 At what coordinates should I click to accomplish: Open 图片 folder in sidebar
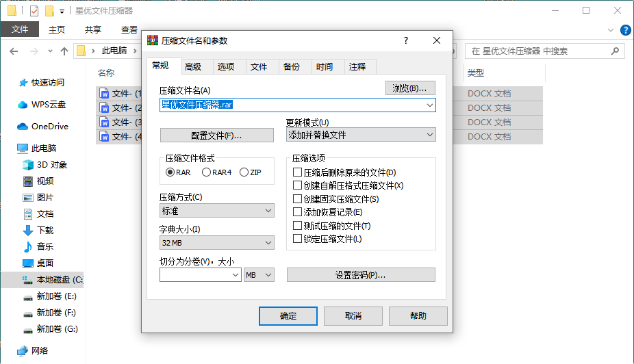(38, 198)
